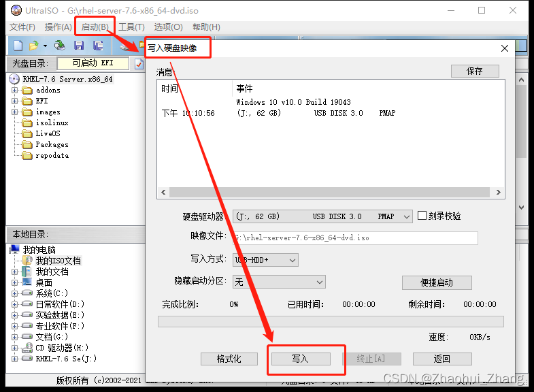Expand the 系统(C:) drive node
The image size is (534, 392).
pyautogui.click(x=14, y=293)
